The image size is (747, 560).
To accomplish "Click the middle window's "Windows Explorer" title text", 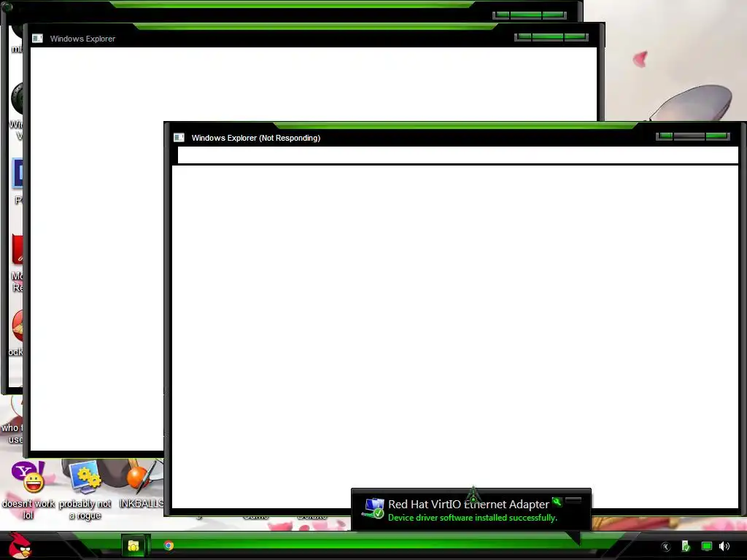I will (x=82, y=39).
